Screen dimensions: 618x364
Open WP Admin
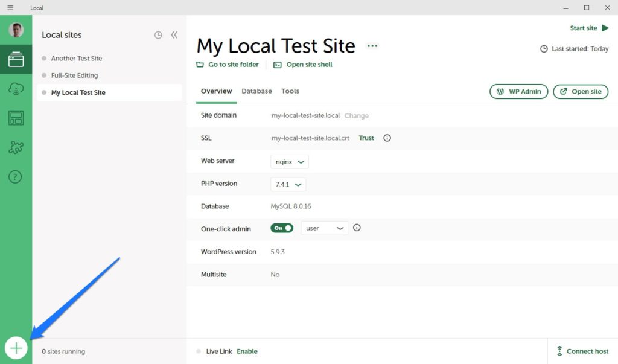point(518,92)
